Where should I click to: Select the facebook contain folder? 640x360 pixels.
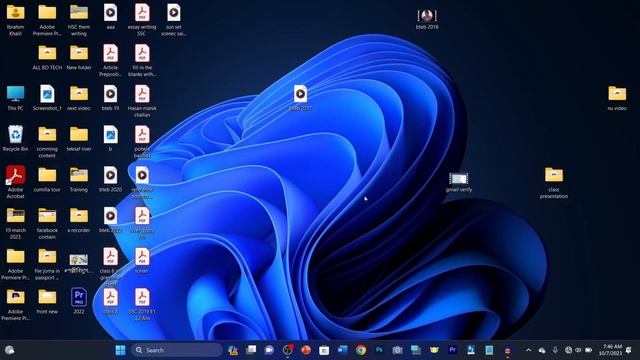point(47,223)
